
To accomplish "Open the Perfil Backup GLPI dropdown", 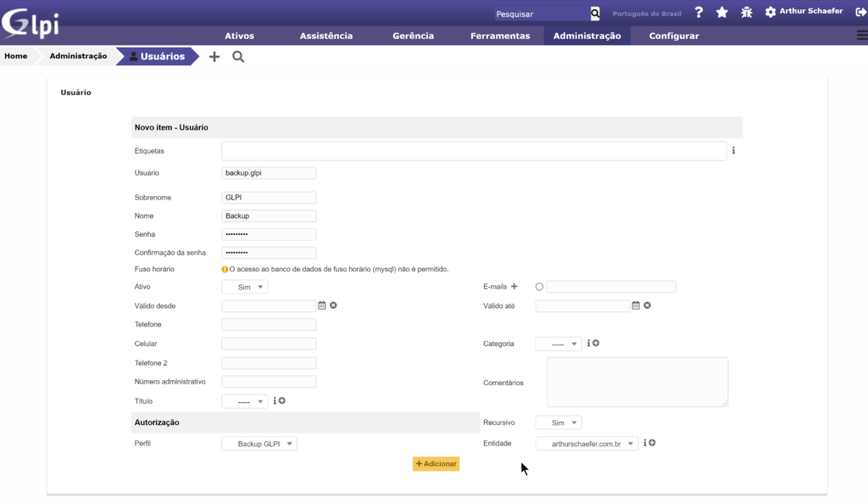I will click(259, 444).
